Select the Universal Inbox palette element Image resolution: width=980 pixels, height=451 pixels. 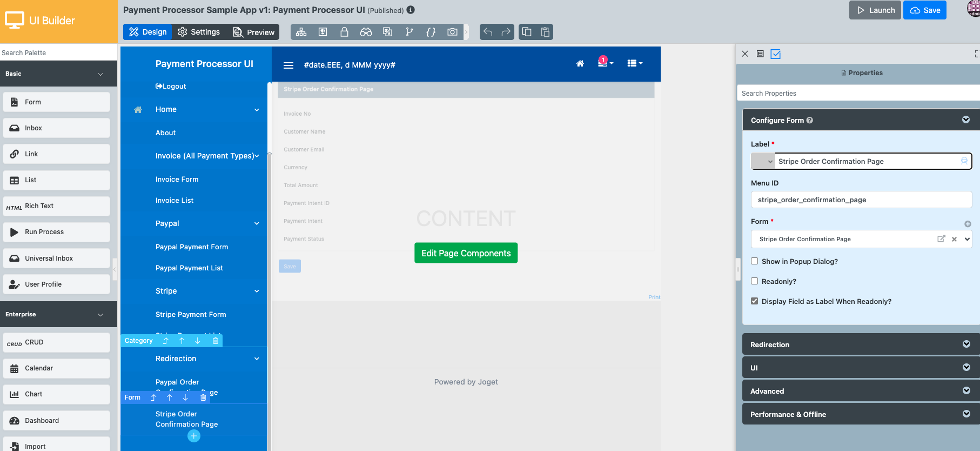click(56, 258)
